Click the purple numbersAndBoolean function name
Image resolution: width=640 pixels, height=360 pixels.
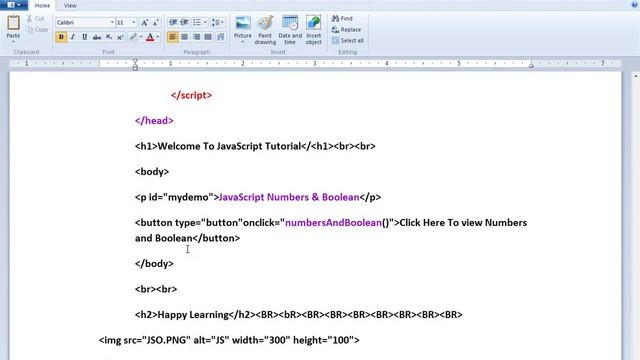pos(333,222)
